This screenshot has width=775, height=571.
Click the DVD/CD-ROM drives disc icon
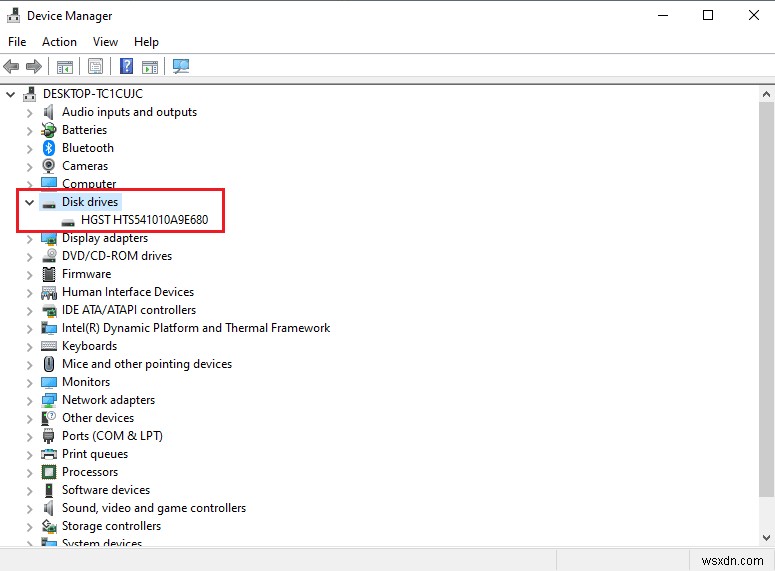(48, 256)
